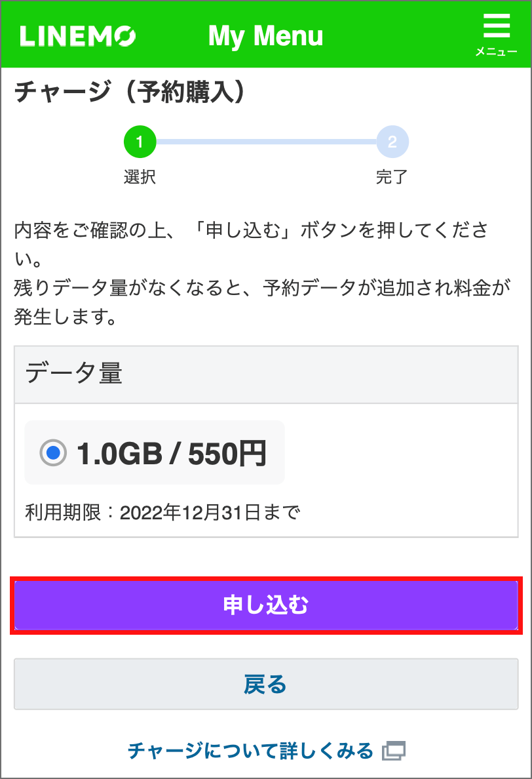Submit with the purple 申し込む button

(266, 605)
